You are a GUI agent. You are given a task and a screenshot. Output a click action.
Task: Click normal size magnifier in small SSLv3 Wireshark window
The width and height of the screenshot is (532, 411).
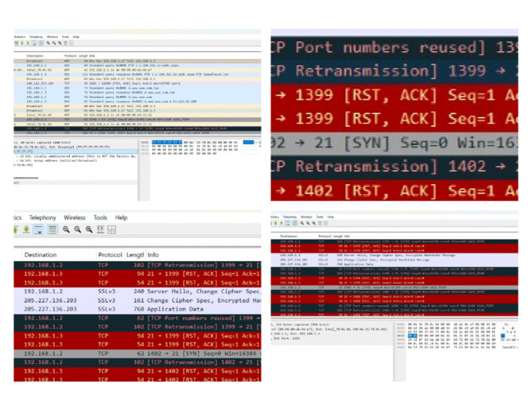314,223
